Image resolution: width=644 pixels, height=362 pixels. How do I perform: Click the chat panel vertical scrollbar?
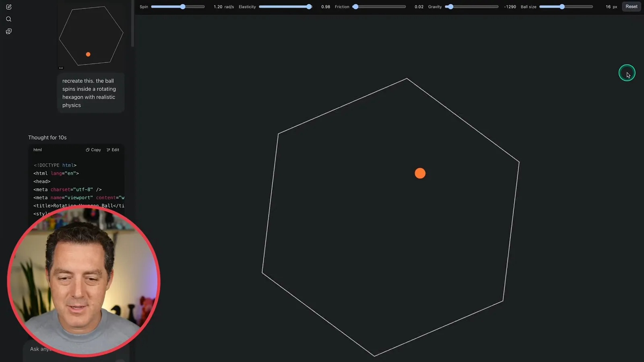[132, 23]
